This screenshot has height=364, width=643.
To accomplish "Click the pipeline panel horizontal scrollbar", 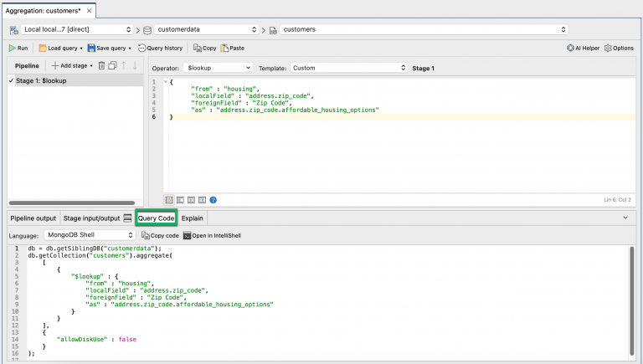I will coord(72,203).
